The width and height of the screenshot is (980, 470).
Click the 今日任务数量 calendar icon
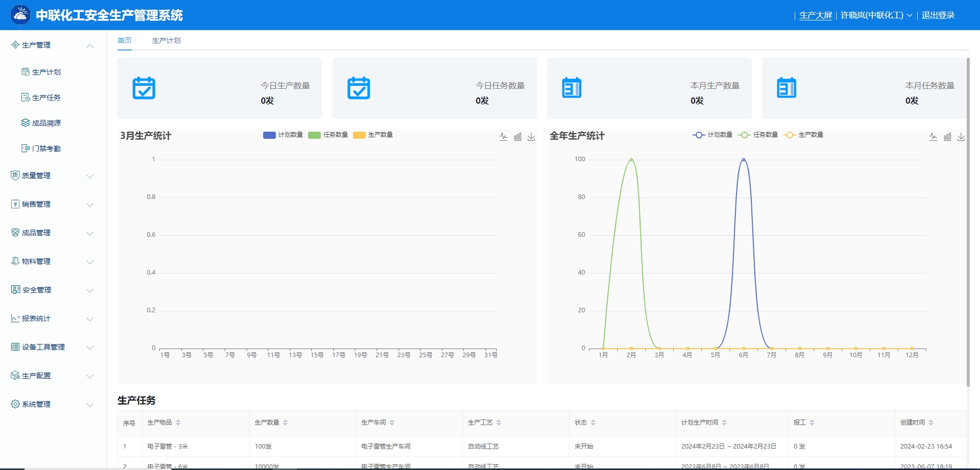[x=359, y=88]
